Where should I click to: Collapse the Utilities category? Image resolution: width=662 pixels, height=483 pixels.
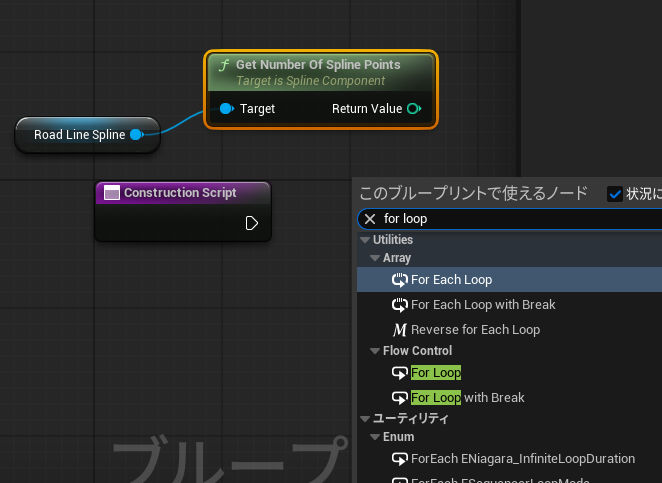(x=365, y=240)
